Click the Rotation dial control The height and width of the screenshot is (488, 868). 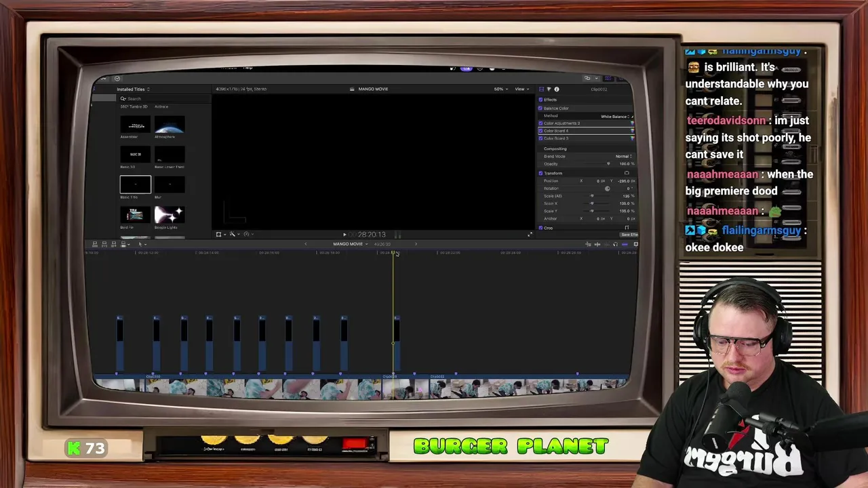(x=607, y=188)
